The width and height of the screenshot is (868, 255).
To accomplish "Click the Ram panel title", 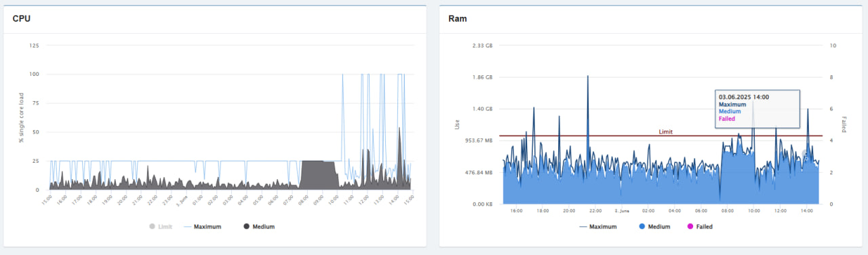I will (x=458, y=18).
